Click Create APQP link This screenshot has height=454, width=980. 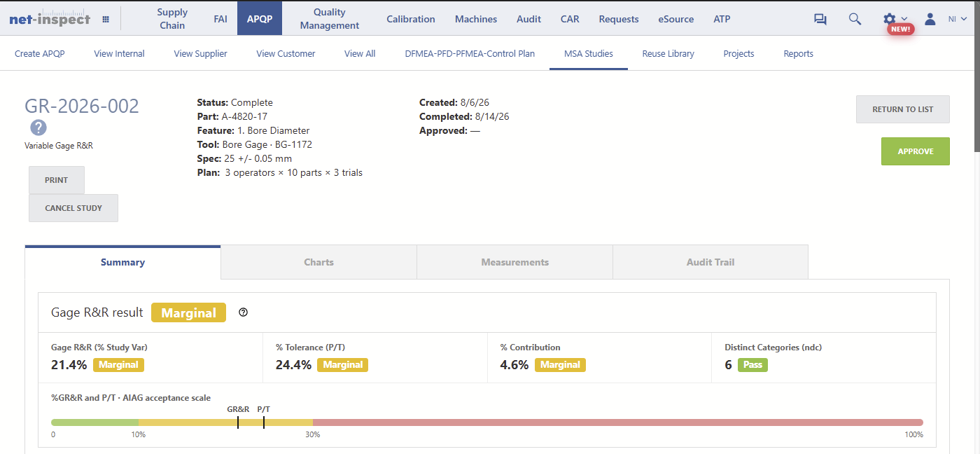click(x=40, y=53)
